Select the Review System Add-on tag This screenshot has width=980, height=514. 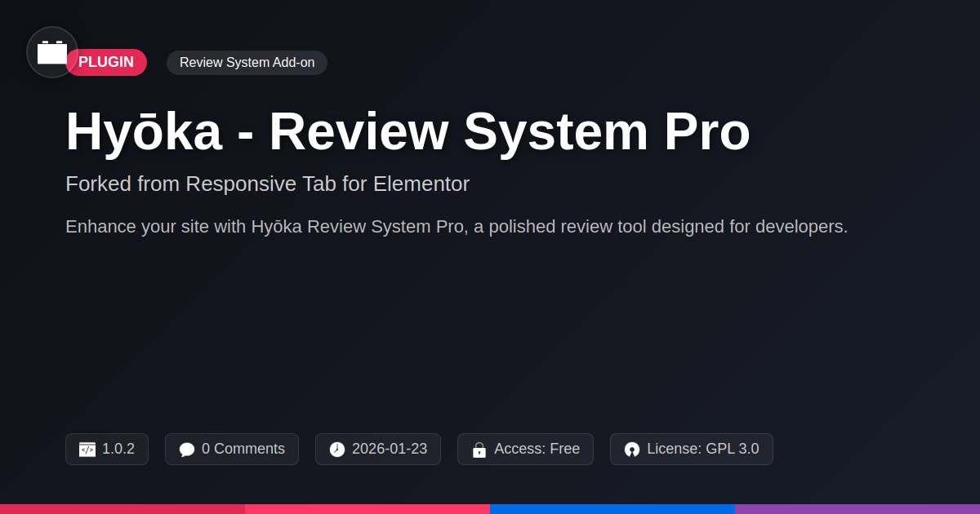click(247, 63)
